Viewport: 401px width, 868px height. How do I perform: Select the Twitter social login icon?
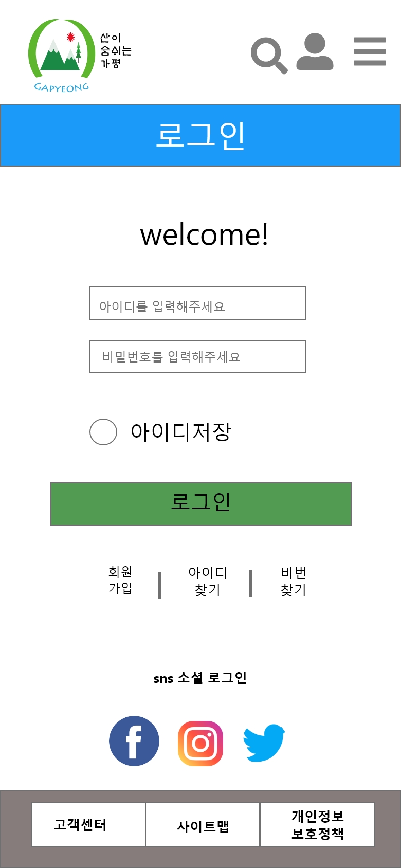coord(264,741)
